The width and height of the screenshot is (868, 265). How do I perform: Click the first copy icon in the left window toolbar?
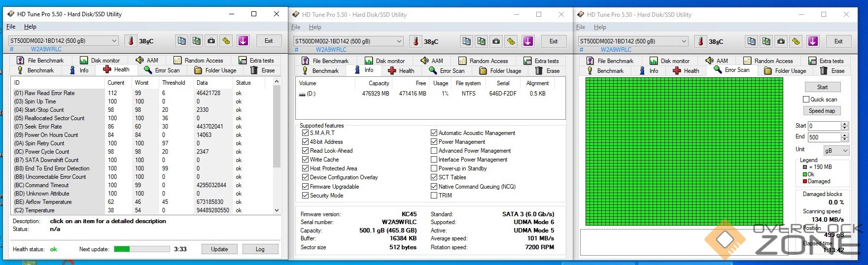point(181,41)
